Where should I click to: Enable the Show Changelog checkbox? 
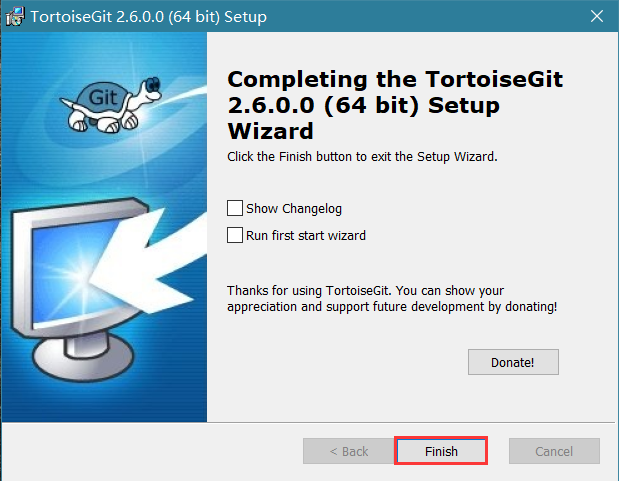click(235, 208)
